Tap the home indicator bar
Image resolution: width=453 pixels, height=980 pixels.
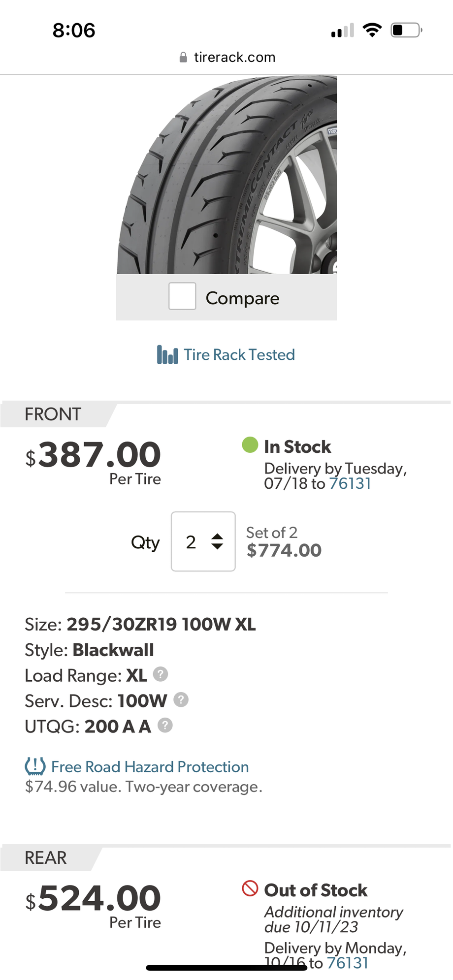coord(226,968)
